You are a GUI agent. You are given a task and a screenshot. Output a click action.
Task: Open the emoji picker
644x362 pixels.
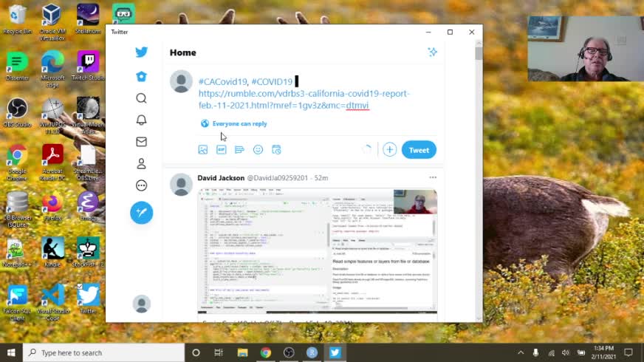click(258, 149)
